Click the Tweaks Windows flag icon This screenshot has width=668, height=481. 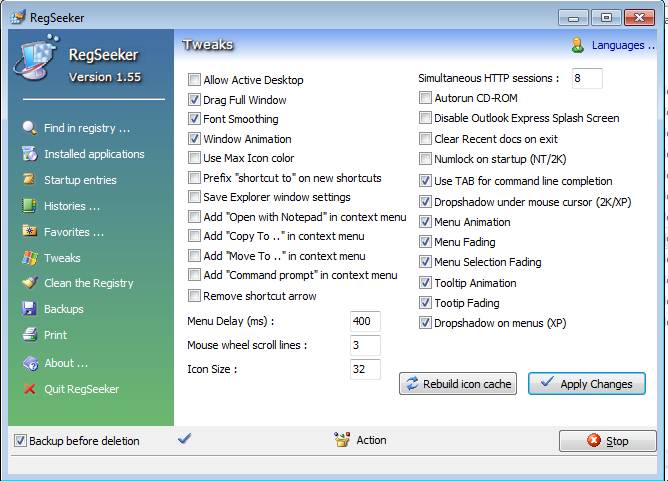(x=29, y=258)
